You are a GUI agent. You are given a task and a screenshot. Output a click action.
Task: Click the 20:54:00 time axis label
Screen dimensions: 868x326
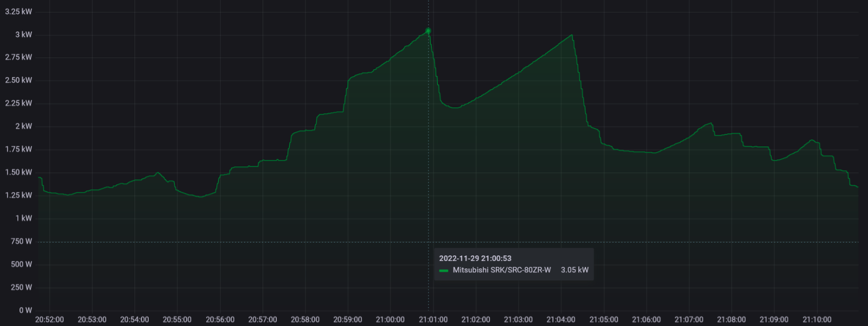[135, 319]
